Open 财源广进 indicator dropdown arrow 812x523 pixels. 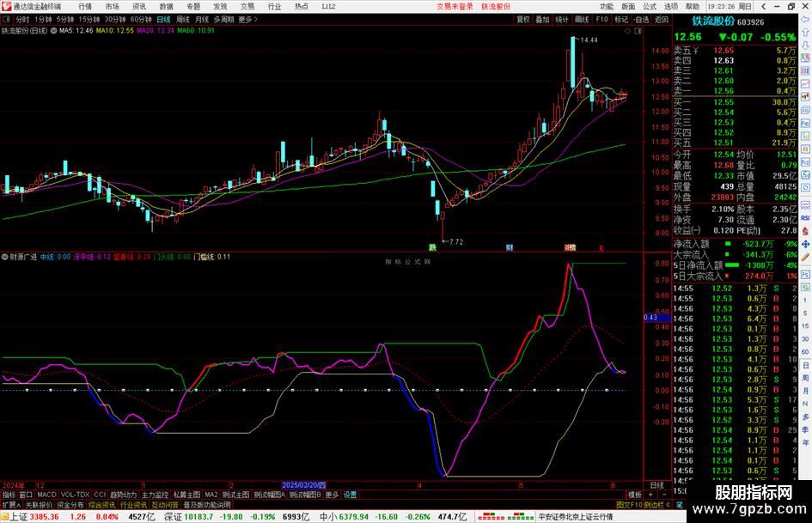pyautogui.click(x=4, y=257)
